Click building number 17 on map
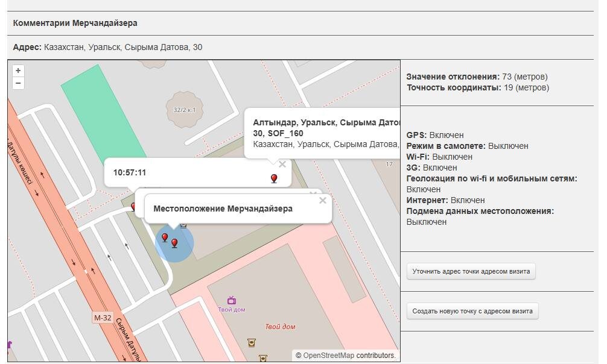The image size is (607, 364). point(389,164)
